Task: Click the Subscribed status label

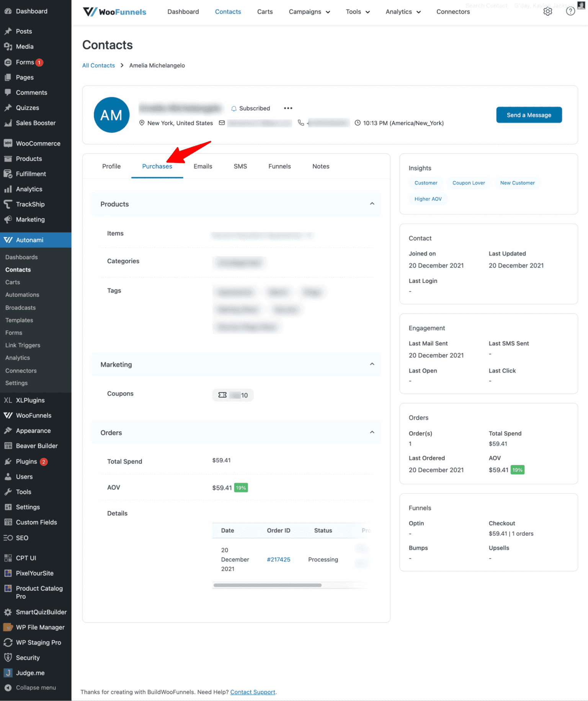Action: click(x=251, y=108)
